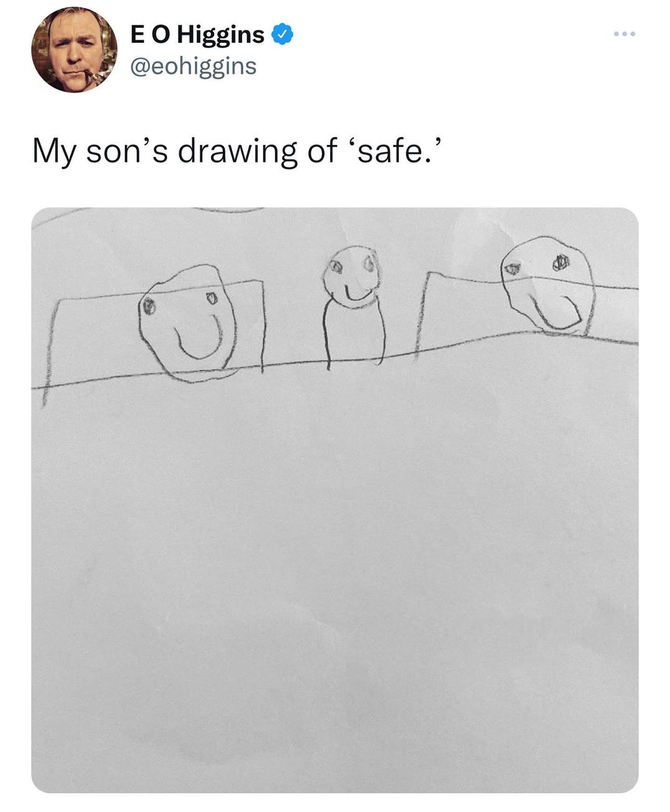Click the smile of the right drawn face
The width and height of the screenshot is (670, 812).
560,313
